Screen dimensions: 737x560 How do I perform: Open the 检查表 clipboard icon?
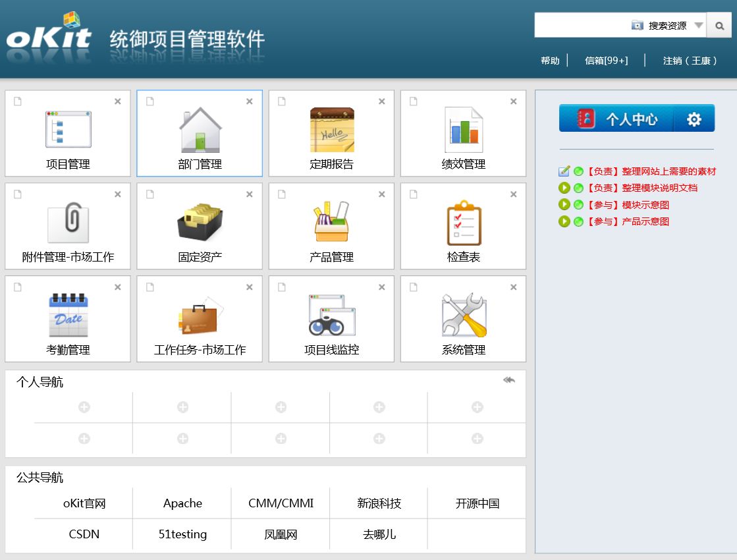tap(464, 223)
